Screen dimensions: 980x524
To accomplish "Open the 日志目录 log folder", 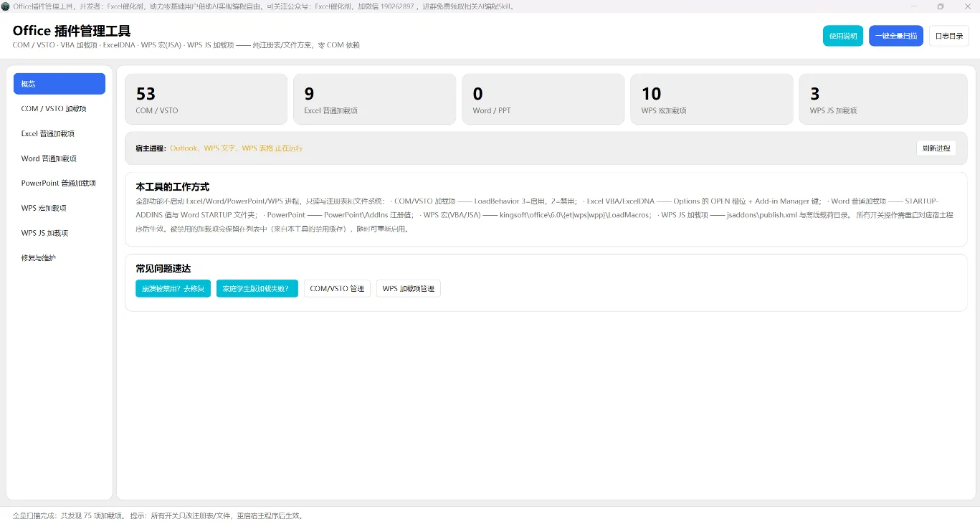I will click(949, 36).
